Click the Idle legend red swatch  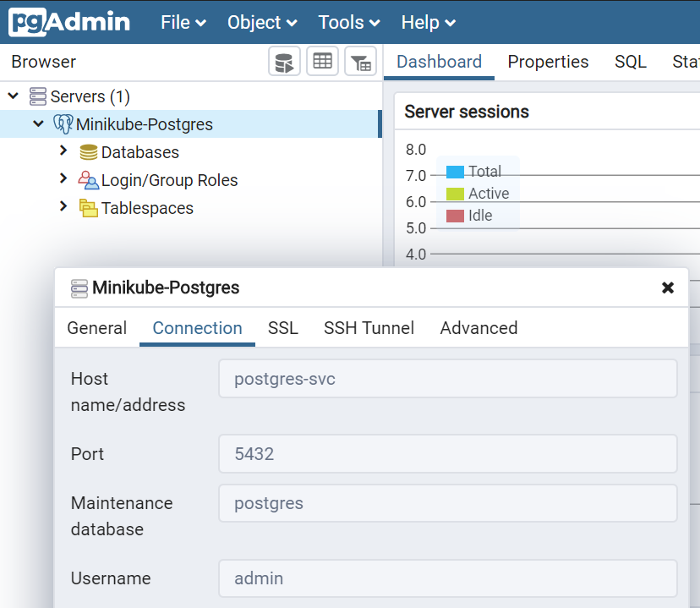455,216
